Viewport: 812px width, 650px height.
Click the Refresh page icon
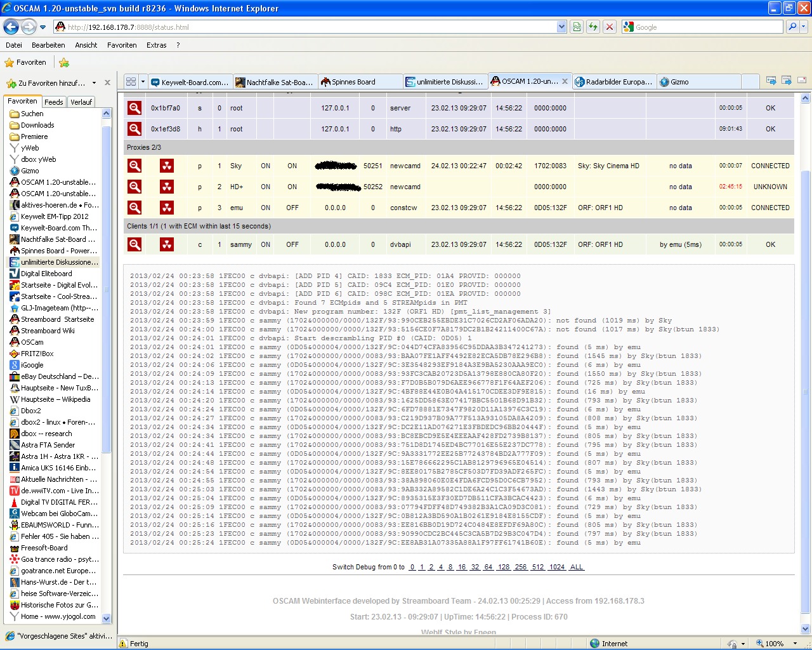[x=593, y=27]
